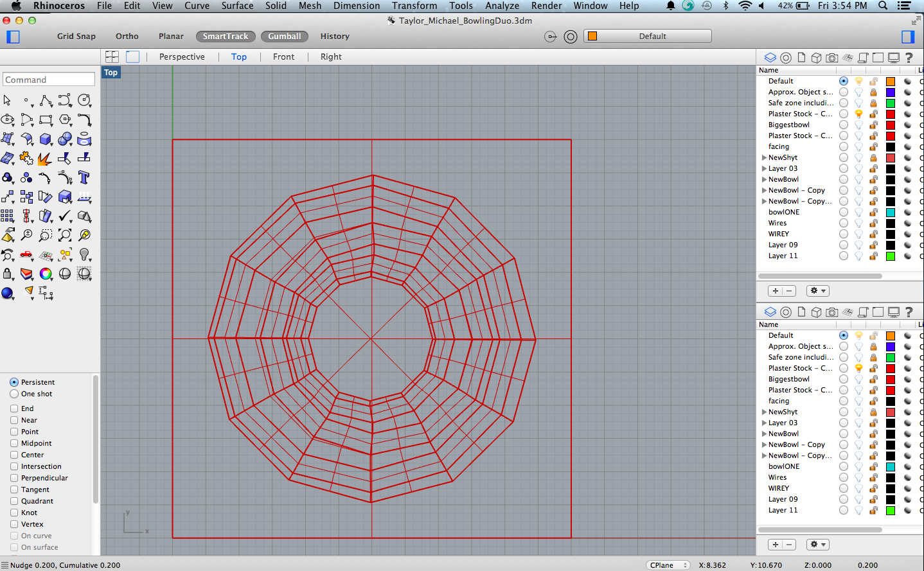Click the check mark tool icon
Screen dimensions: 924x571
pyautogui.click(x=65, y=216)
